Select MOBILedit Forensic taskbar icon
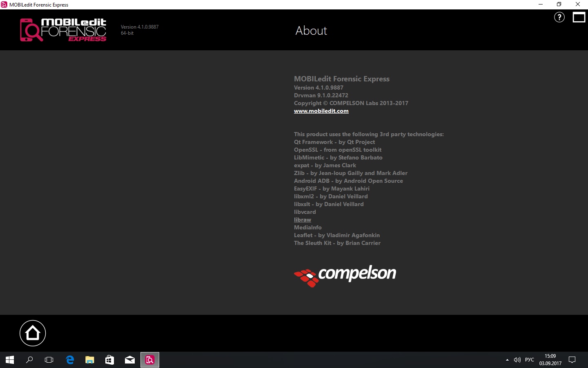Image resolution: width=588 pixels, height=368 pixels. click(150, 360)
